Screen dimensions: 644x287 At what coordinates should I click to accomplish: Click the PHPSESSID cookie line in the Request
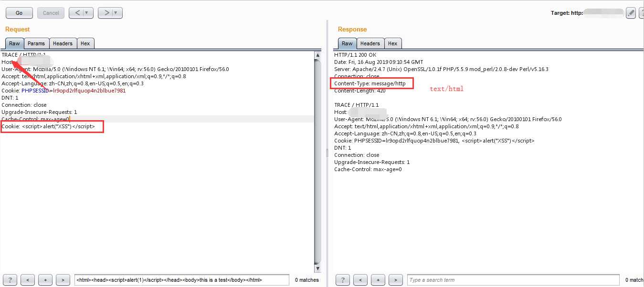63,91
